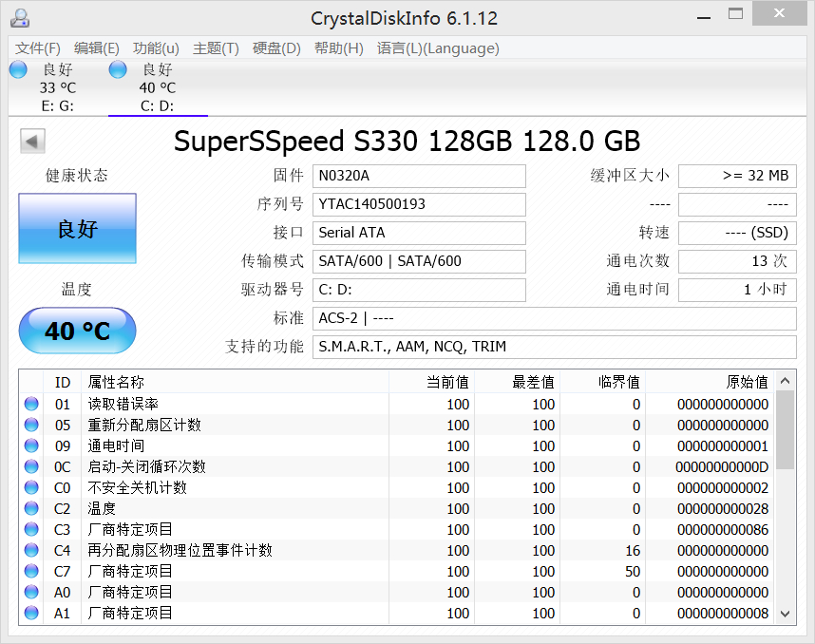The image size is (815, 644).
Task: Click raw value 00000000000D
Action: (x=722, y=467)
